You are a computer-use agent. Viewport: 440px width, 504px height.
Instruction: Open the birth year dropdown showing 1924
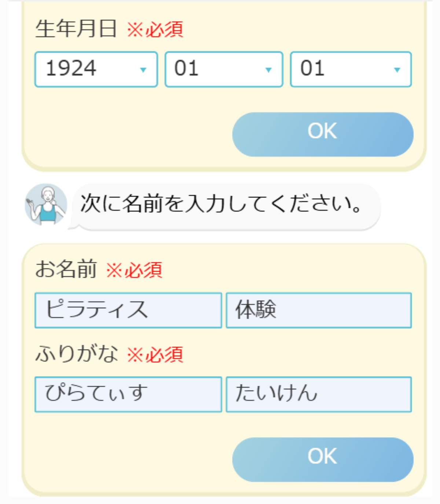[x=96, y=69]
